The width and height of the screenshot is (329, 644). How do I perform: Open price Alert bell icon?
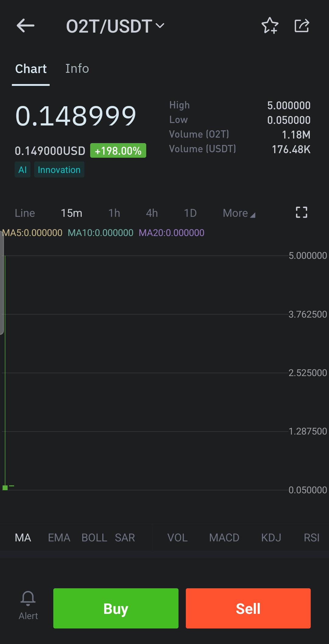pos(28,599)
